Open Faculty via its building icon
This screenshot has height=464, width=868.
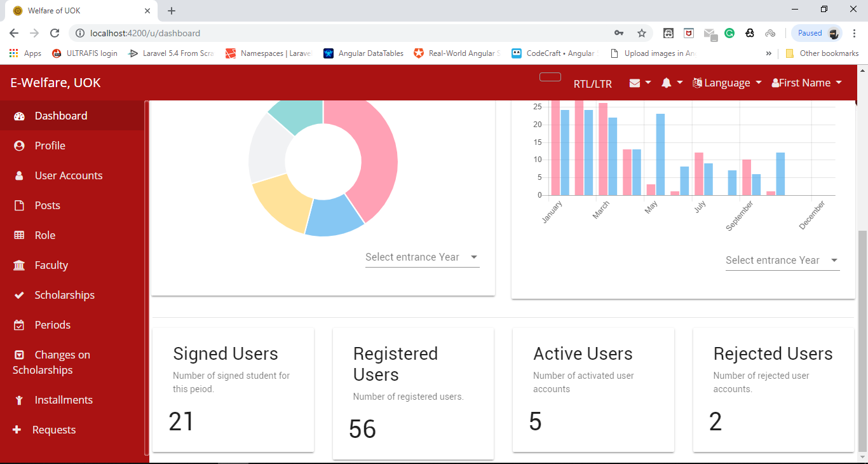pyautogui.click(x=18, y=264)
